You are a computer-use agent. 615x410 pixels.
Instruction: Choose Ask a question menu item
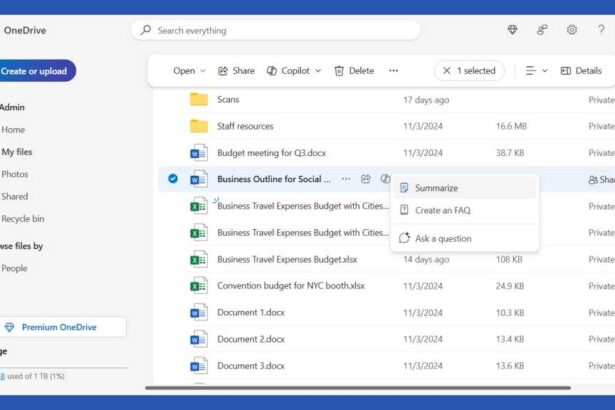tap(465, 239)
